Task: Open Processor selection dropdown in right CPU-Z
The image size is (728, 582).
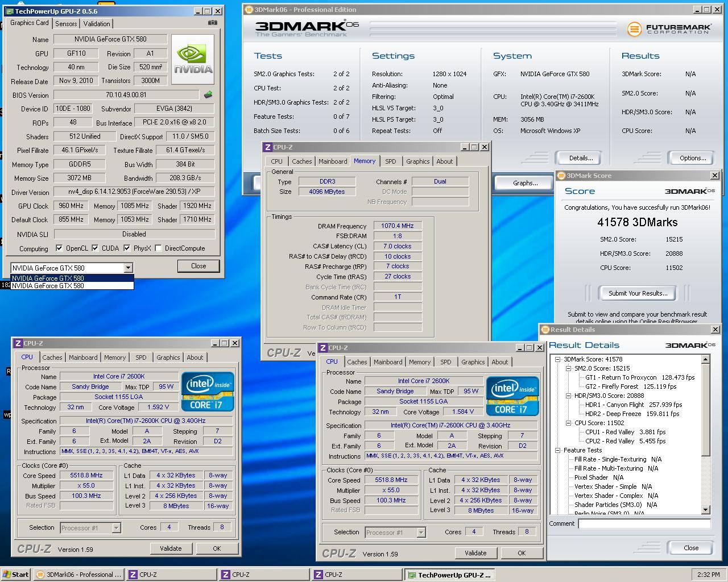Action: point(421,533)
